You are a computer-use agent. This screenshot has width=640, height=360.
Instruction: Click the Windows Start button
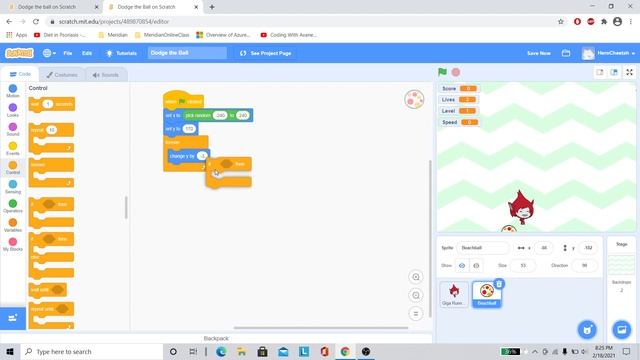[10, 351]
